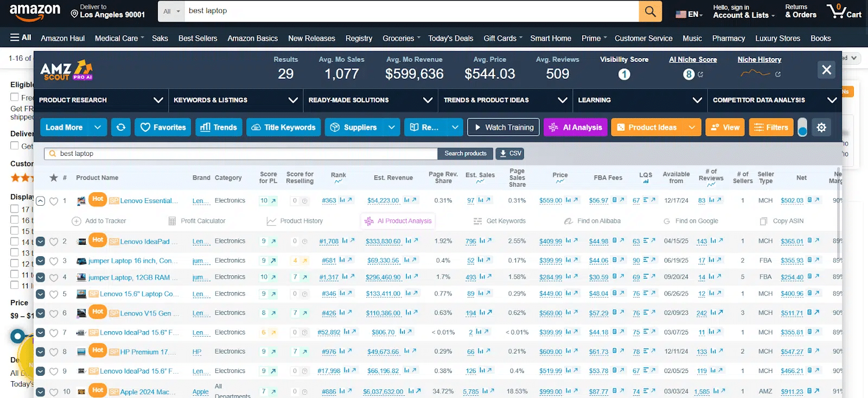Click the AMZScout product search field
This screenshot has height=398, width=868.
[241, 154]
